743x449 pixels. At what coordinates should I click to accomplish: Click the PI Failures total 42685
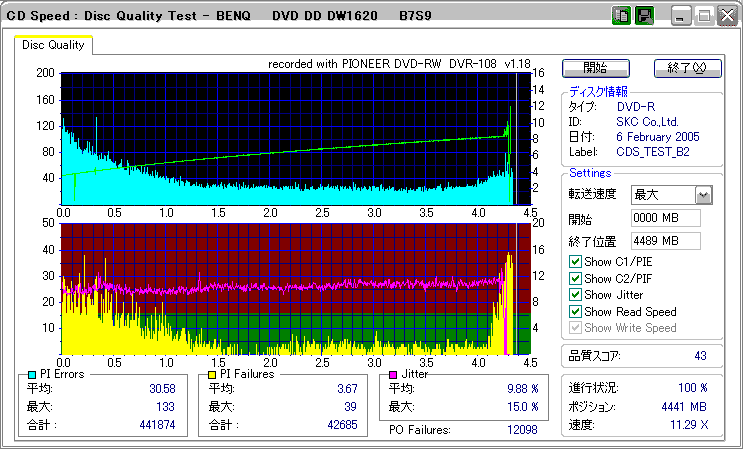click(x=342, y=425)
